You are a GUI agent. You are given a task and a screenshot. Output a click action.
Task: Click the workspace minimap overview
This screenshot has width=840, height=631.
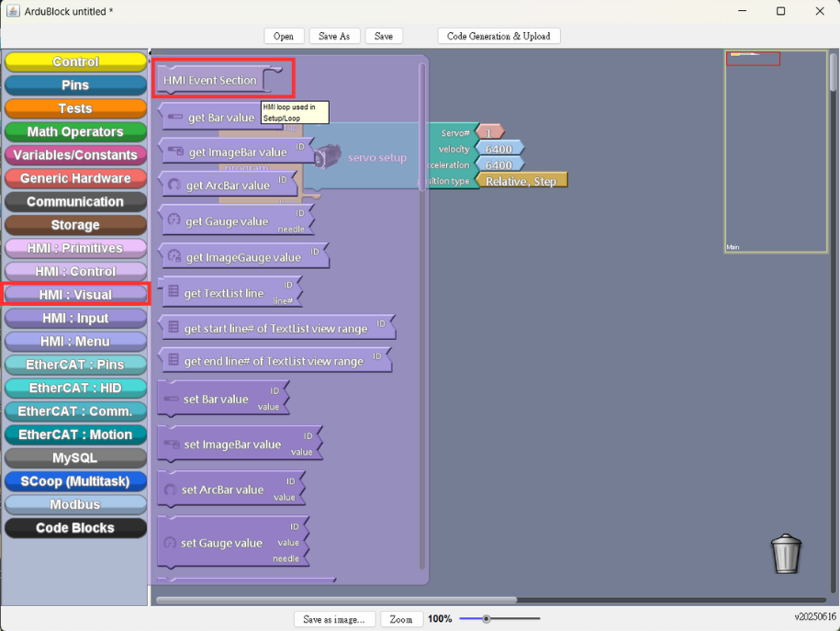[776, 152]
